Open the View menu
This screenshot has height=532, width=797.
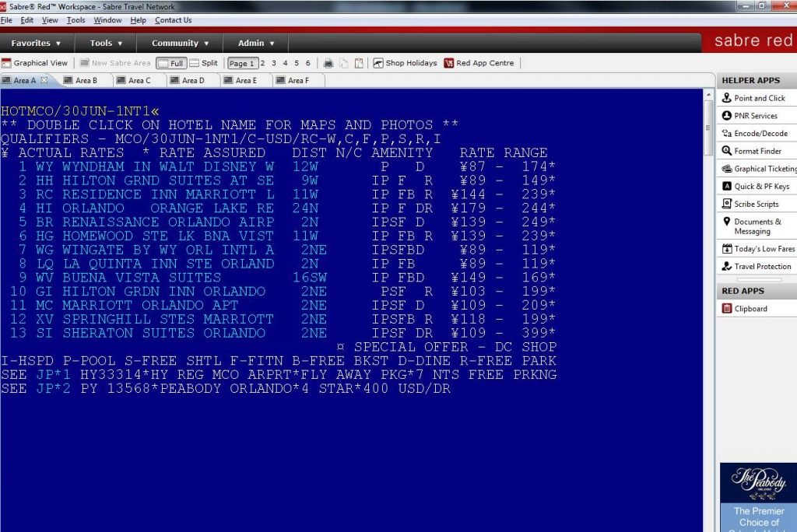50,20
